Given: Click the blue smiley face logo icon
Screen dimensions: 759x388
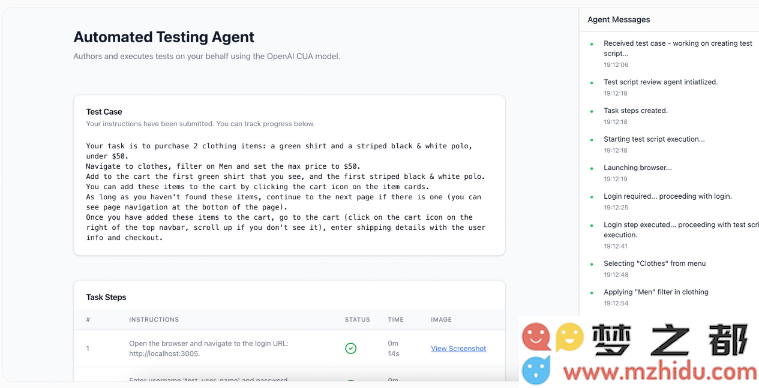Looking at the screenshot, I should [x=536, y=370].
